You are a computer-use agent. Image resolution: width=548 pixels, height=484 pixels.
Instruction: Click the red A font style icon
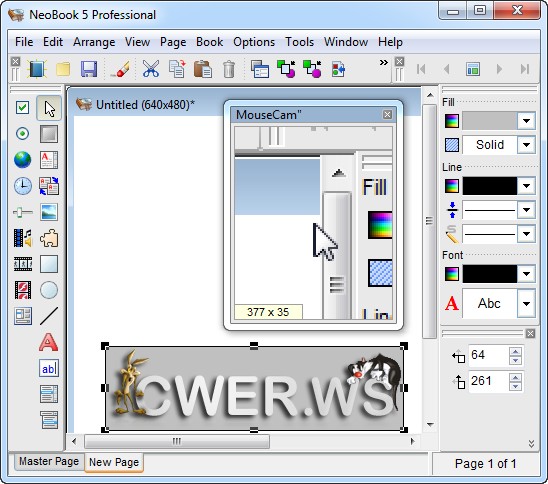coord(452,303)
